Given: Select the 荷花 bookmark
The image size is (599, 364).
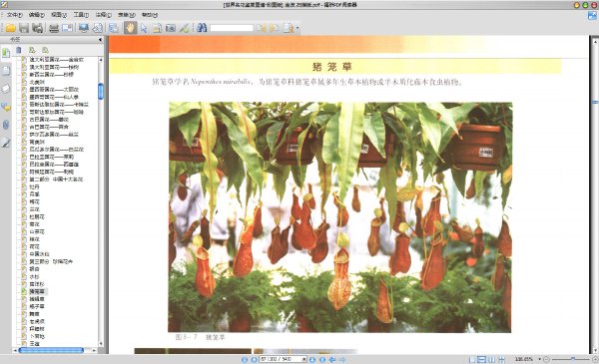Looking at the screenshot, I should coord(34,246).
